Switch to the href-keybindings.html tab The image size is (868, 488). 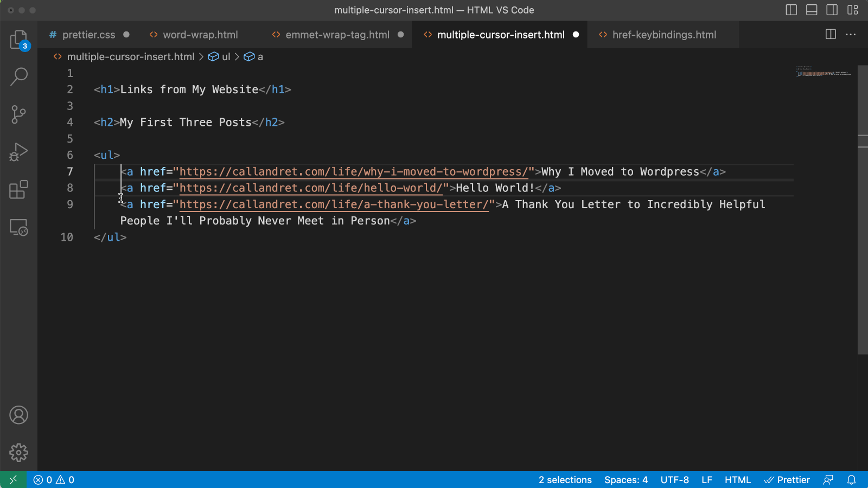click(x=664, y=35)
